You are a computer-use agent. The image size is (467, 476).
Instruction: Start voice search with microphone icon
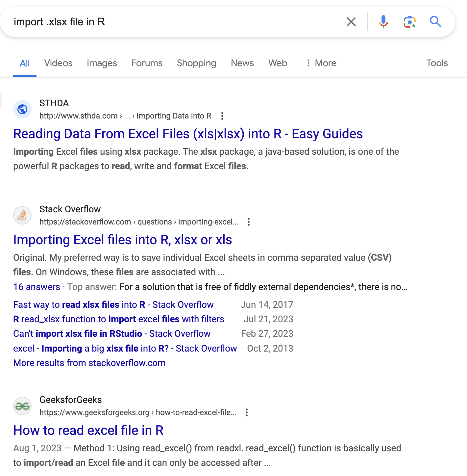[383, 22]
